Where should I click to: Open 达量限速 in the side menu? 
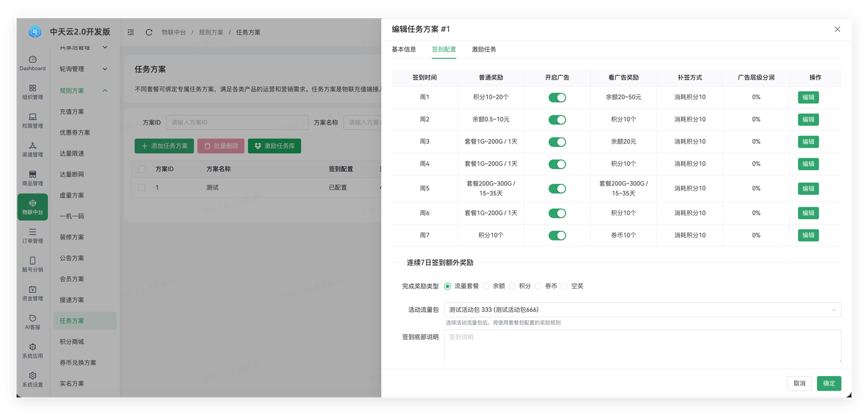click(x=84, y=153)
